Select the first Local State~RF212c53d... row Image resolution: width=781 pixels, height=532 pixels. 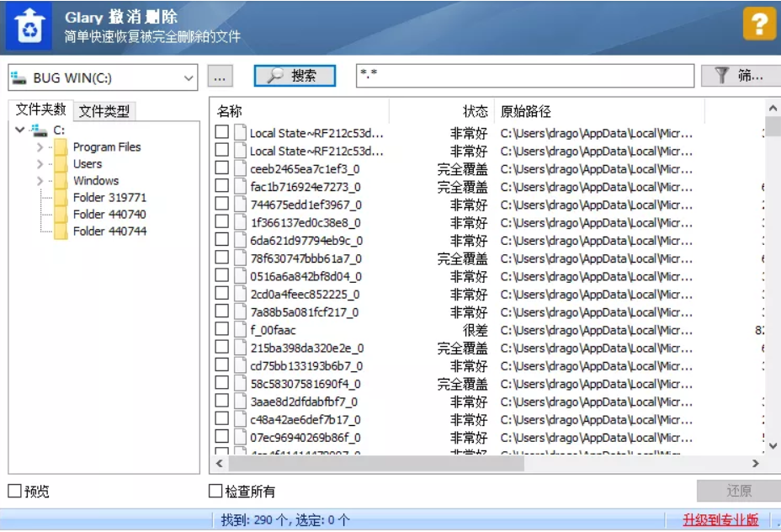click(488, 133)
